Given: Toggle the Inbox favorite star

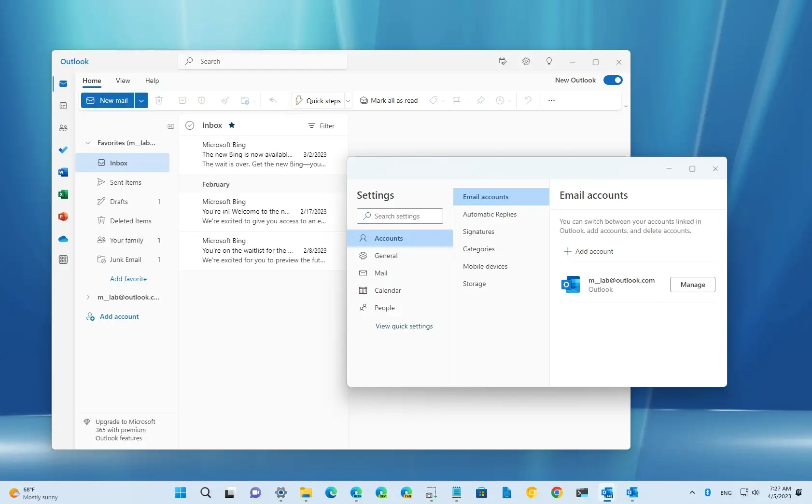Looking at the screenshot, I should [232, 125].
